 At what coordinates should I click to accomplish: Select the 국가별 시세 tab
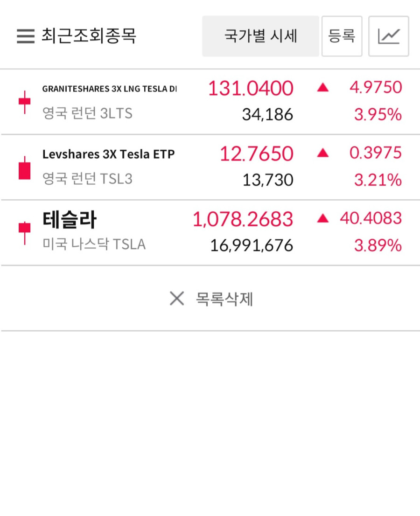(261, 36)
